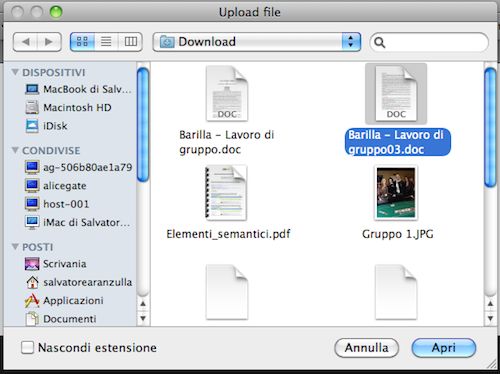Collapse the CONDIVISE section
Viewport: 500px width, 374px height.
[x=15, y=150]
